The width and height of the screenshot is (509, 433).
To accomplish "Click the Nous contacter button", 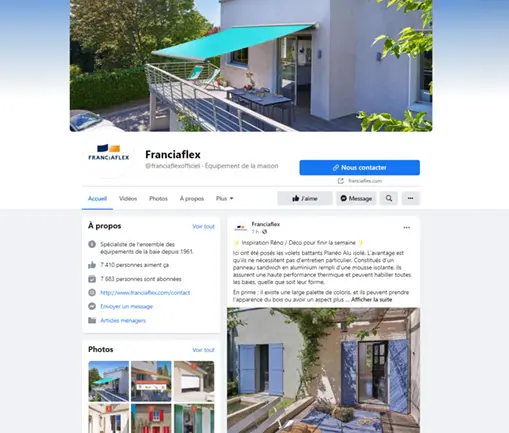I will [x=360, y=168].
